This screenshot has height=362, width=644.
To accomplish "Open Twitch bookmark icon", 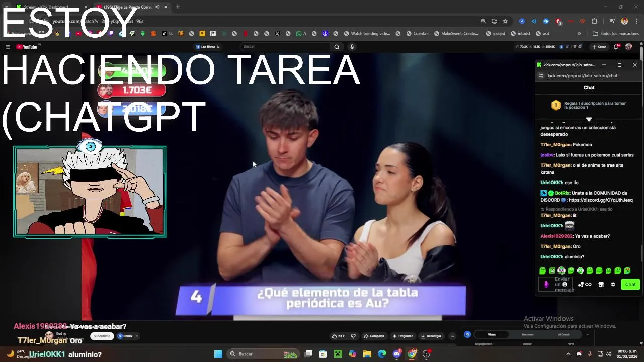I will pyautogui.click(x=112, y=34).
